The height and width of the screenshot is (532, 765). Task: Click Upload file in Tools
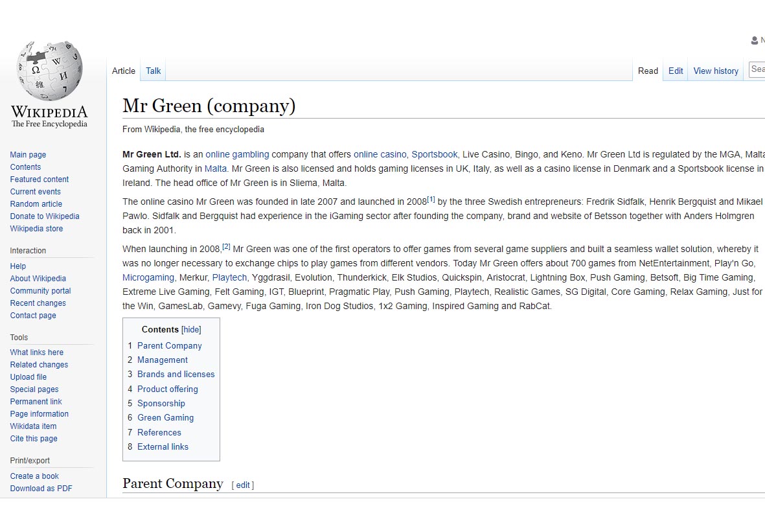pos(29,376)
